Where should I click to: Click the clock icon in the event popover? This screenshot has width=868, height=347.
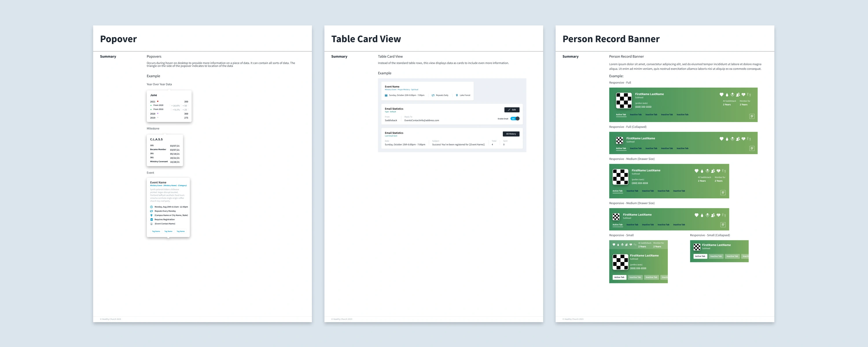point(152,207)
